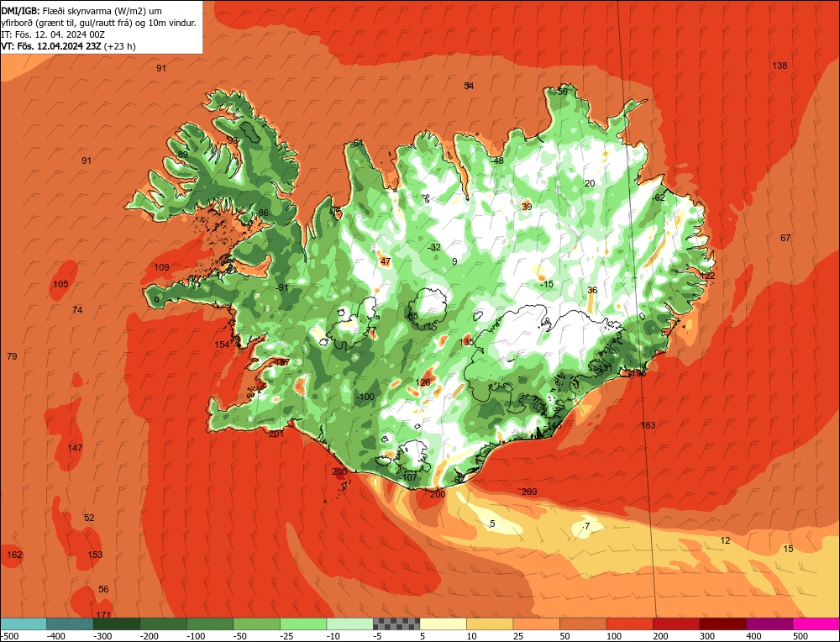Screen dimensions: 840x642
Task: Click the value 126 in south-central Iceland
Action: [x=423, y=382]
